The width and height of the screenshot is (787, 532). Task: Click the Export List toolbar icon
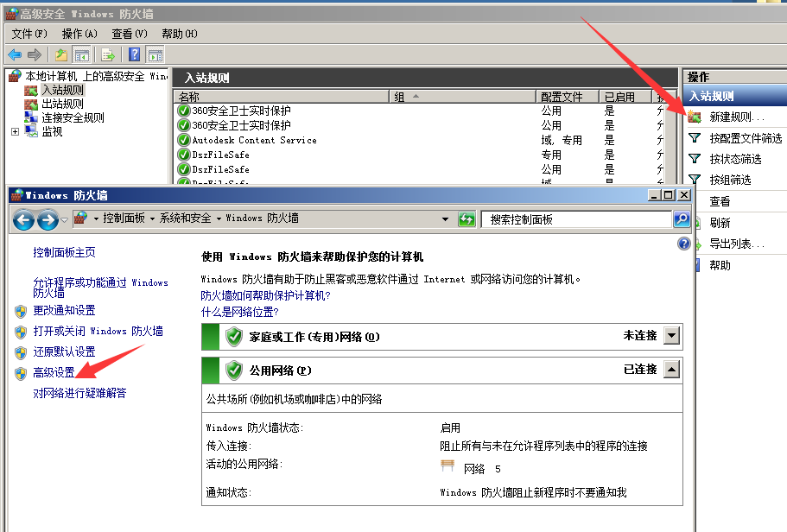(108, 54)
